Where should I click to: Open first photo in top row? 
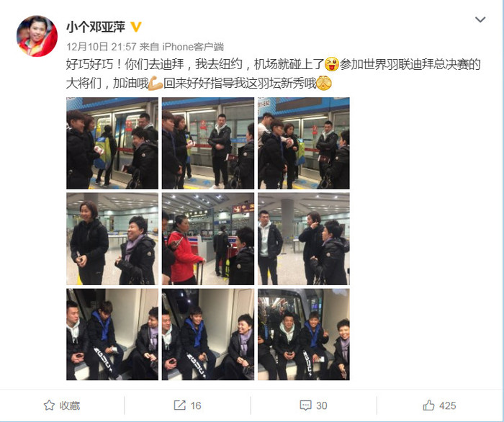tap(112, 143)
